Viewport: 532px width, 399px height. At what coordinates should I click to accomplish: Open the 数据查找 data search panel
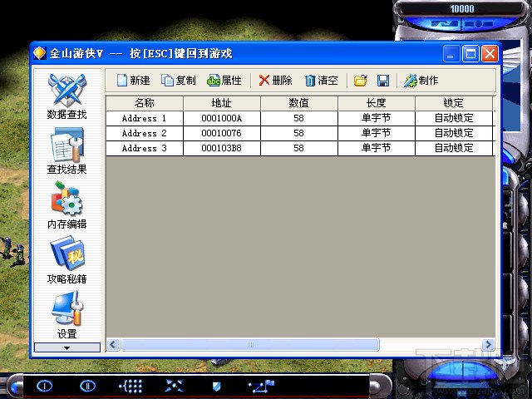66,96
